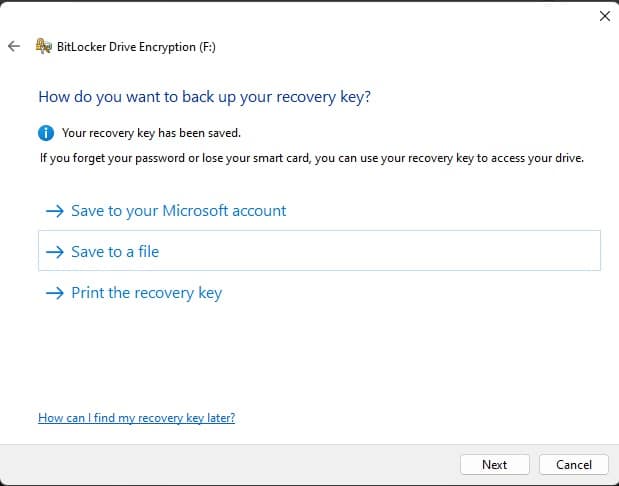
Task: Click the forgot password description paragraph
Action: pos(312,158)
